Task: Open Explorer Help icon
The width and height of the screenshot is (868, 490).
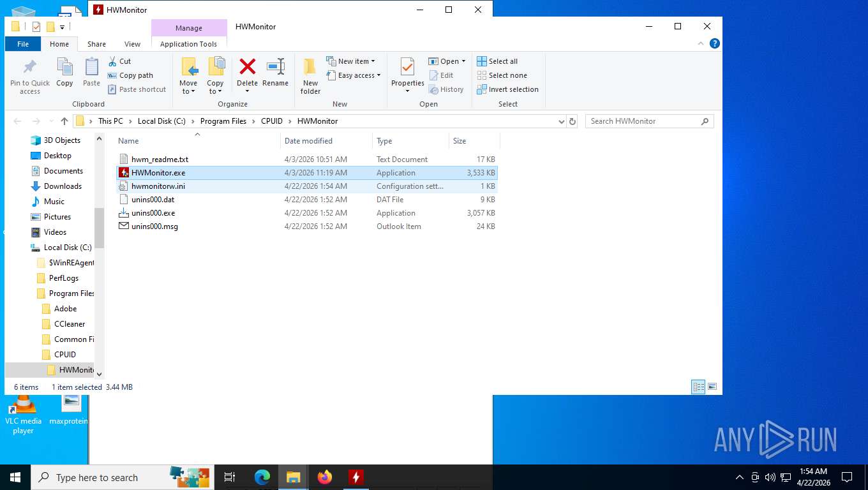Action: pos(715,43)
